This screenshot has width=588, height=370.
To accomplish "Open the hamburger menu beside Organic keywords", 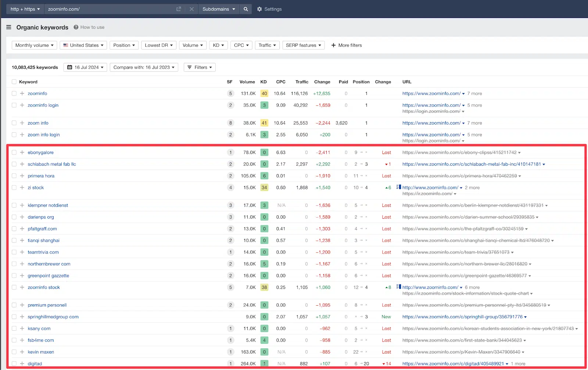I will (x=9, y=27).
